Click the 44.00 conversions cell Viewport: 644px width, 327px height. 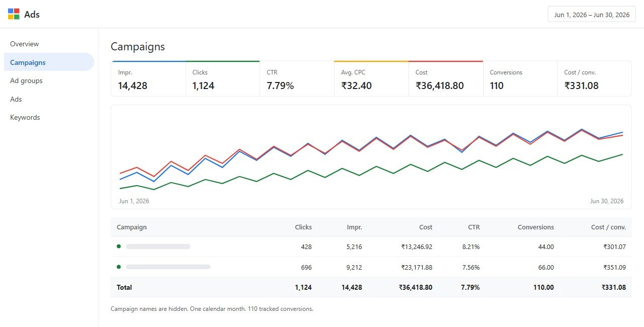(546, 247)
